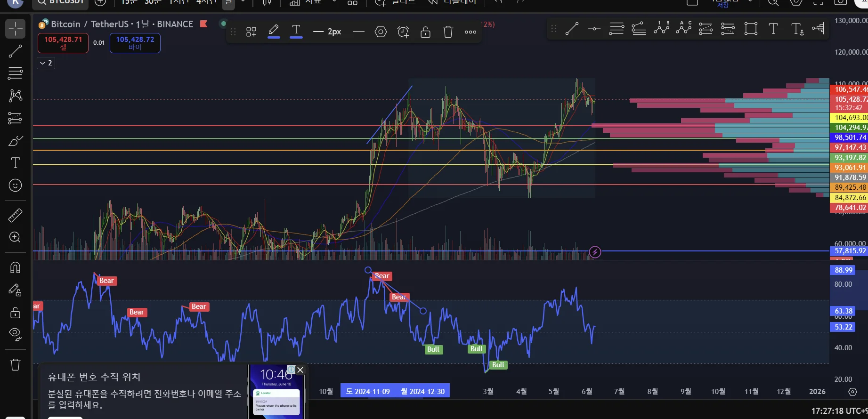Toggle hide all drawings eye icon
868x419 pixels.
pyautogui.click(x=15, y=334)
